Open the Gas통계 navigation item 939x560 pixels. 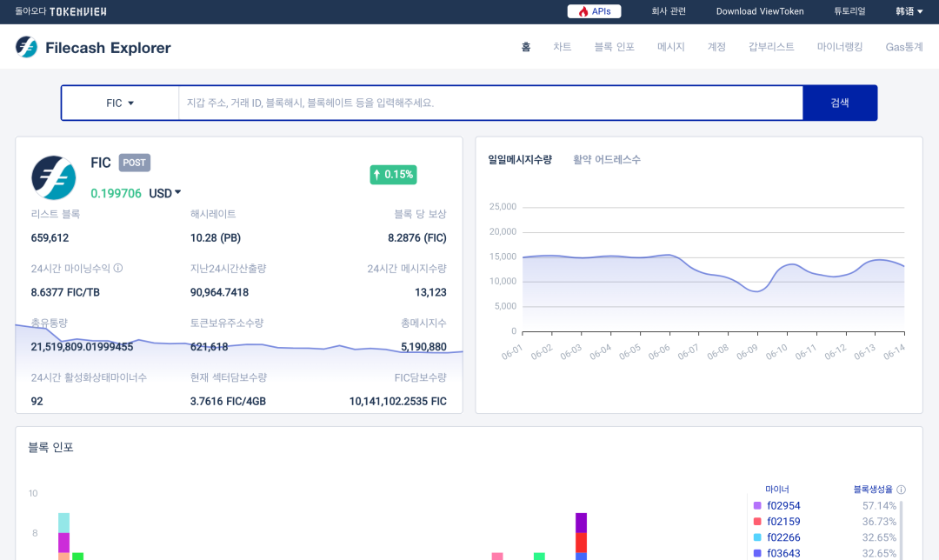[x=903, y=47]
